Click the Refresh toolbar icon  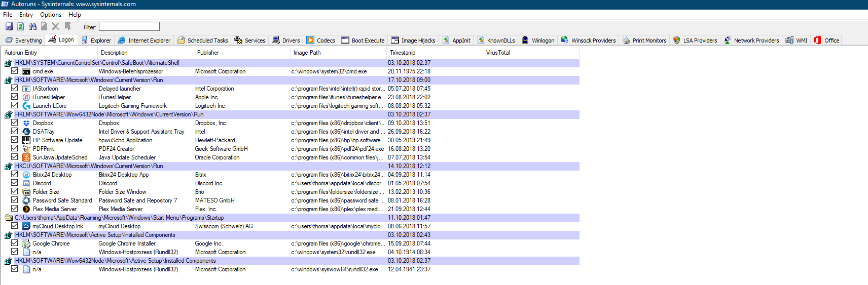click(21, 26)
